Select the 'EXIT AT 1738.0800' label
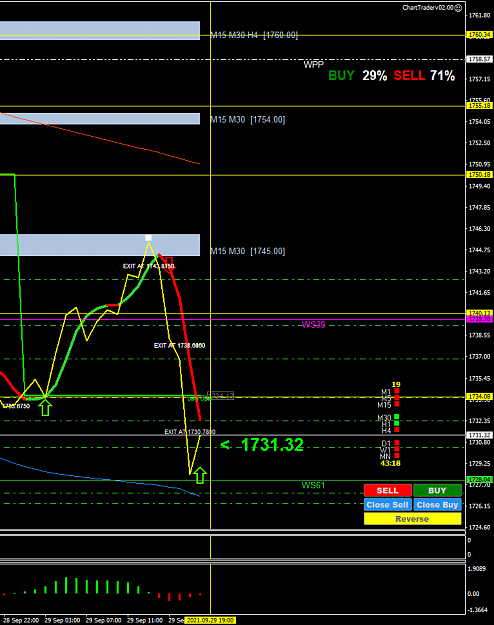This screenshot has height=625, width=494. [x=179, y=346]
